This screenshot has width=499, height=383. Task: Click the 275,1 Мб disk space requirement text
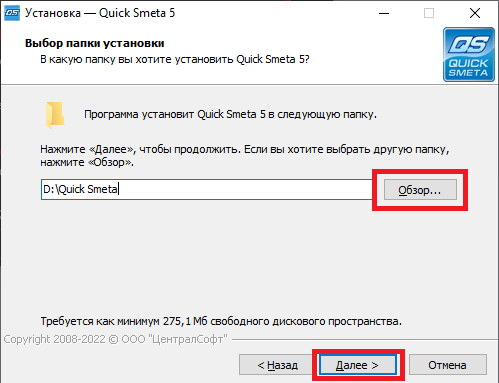(221, 321)
